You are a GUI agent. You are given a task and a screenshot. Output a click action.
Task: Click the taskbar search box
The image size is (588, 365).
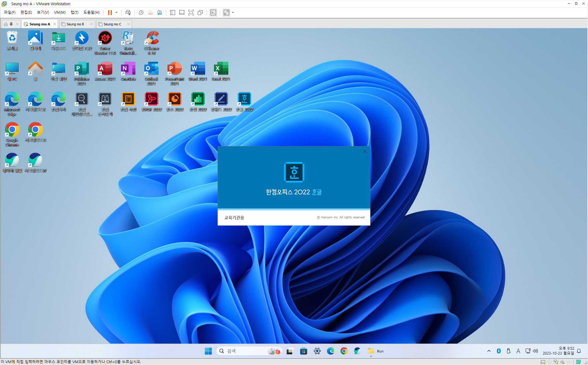244,351
